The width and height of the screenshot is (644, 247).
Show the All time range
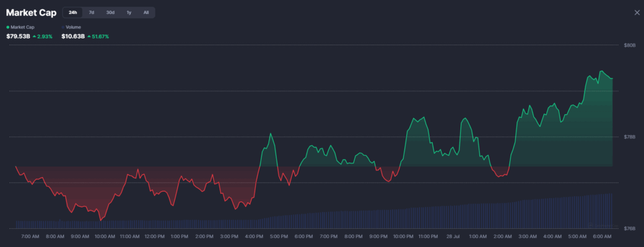tap(146, 13)
